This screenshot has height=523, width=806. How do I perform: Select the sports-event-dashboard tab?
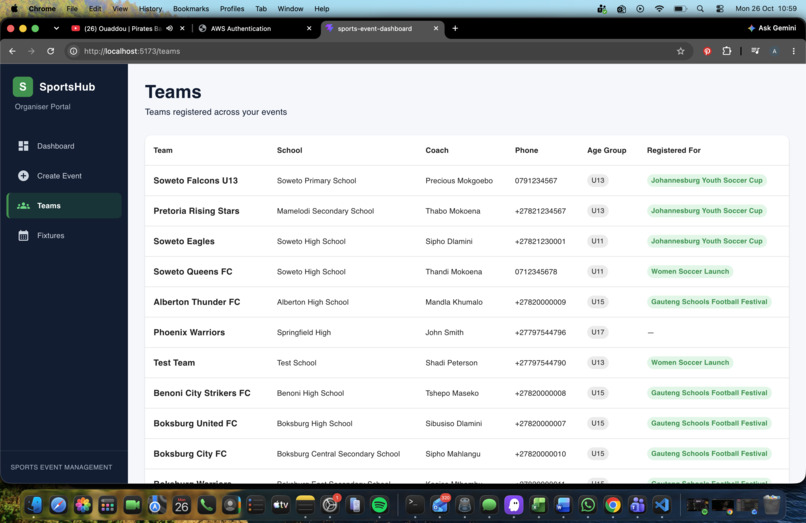tap(381, 28)
